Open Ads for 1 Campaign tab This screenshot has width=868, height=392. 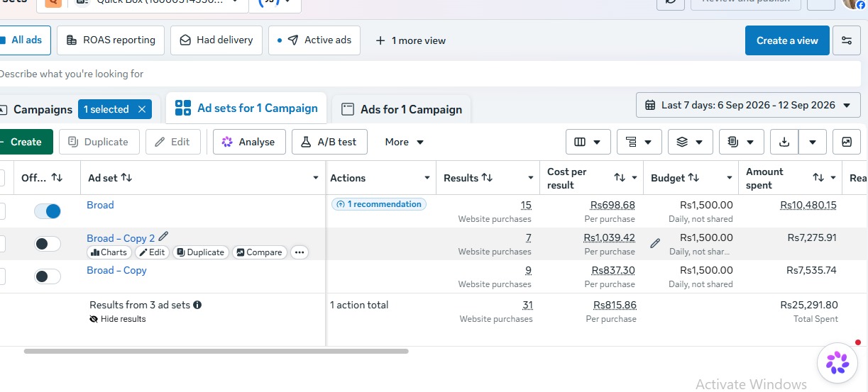point(402,109)
